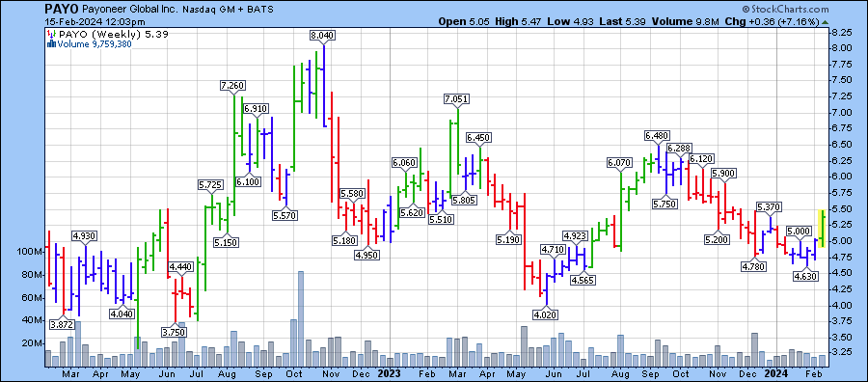The width and height of the screenshot is (868, 382).
Task: Click the 5.180 price label
Action: point(345,240)
